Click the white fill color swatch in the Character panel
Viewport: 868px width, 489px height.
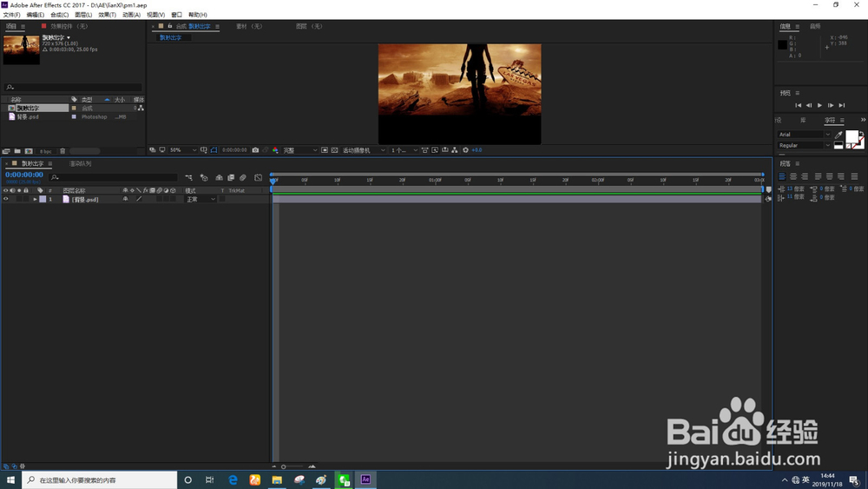coord(852,136)
